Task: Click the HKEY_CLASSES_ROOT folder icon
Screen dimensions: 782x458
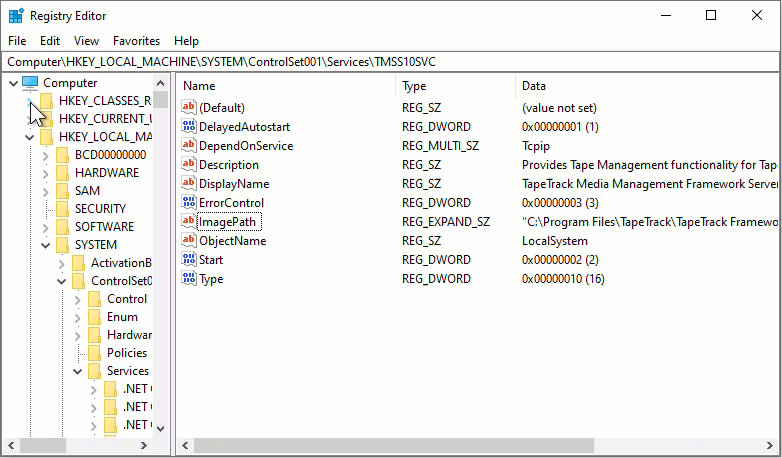Action: (47, 101)
